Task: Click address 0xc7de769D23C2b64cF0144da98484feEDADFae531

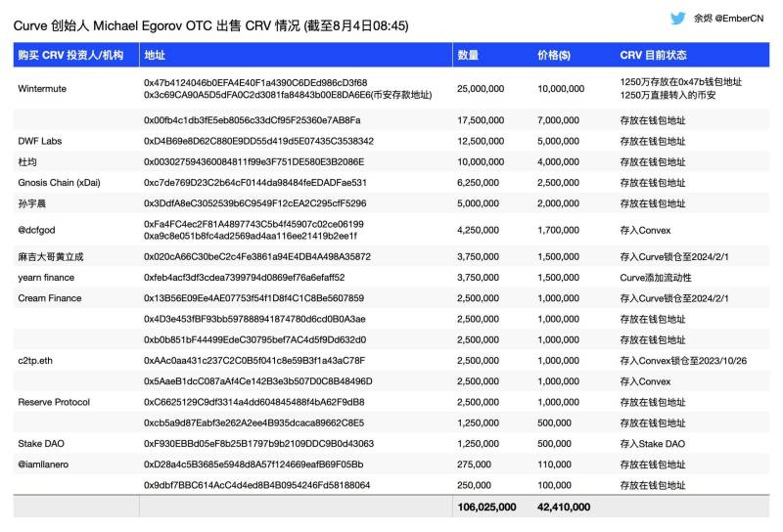Action: pyautogui.click(x=255, y=183)
